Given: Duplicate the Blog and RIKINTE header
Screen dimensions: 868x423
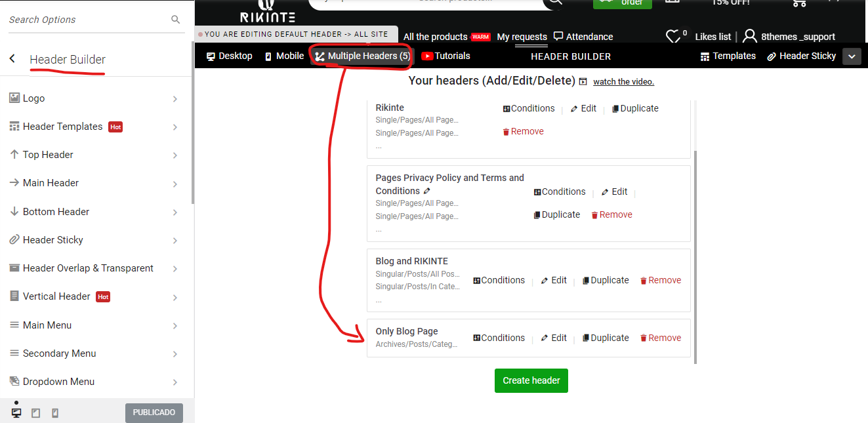Looking at the screenshot, I should [x=606, y=280].
